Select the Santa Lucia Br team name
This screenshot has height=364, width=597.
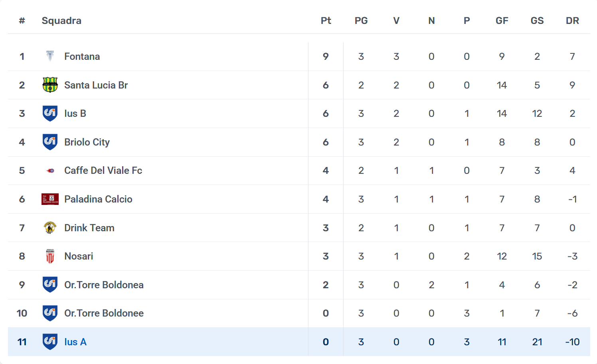pyautogui.click(x=96, y=85)
